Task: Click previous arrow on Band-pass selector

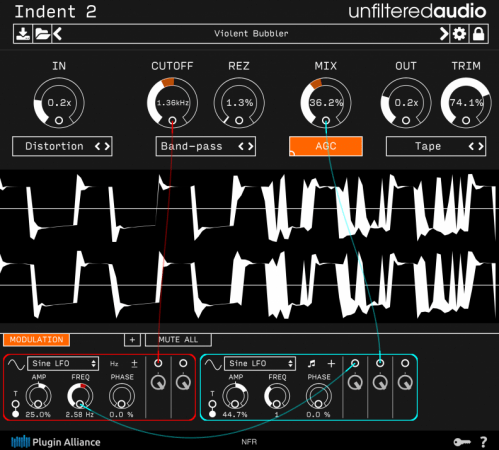Action: [x=241, y=146]
